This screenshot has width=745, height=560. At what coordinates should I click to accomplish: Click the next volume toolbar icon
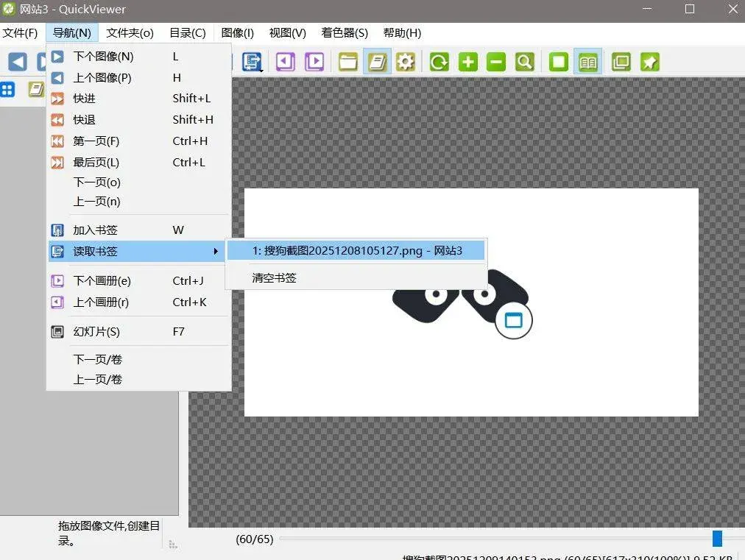click(x=314, y=62)
